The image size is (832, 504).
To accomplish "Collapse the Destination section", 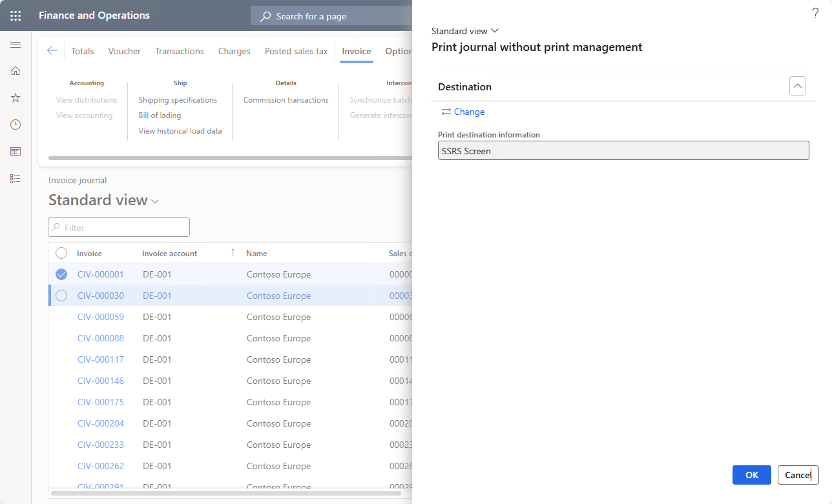I will coord(797,86).
